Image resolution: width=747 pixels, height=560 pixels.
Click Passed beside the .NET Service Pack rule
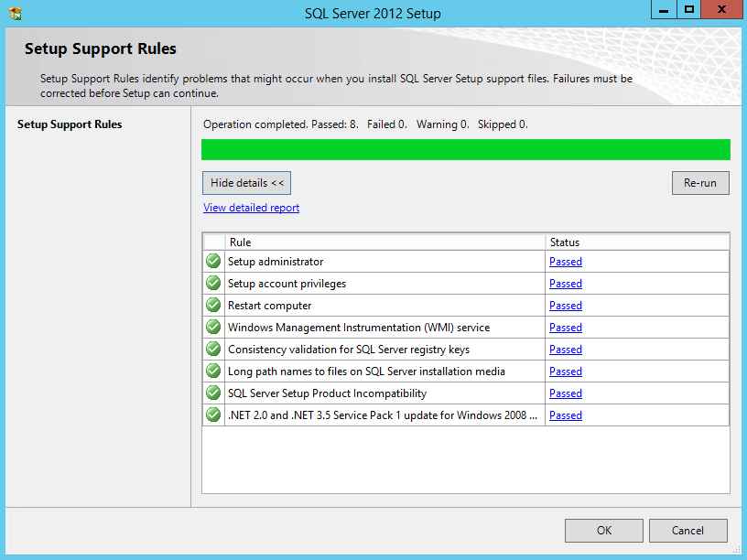565,415
